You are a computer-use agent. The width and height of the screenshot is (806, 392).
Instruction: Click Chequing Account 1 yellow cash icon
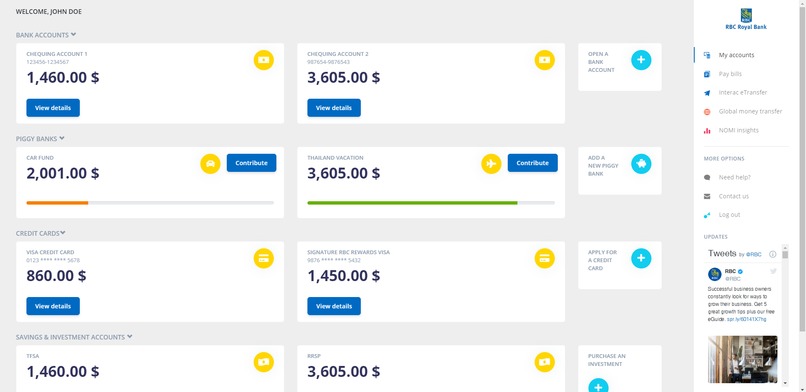[x=264, y=60]
